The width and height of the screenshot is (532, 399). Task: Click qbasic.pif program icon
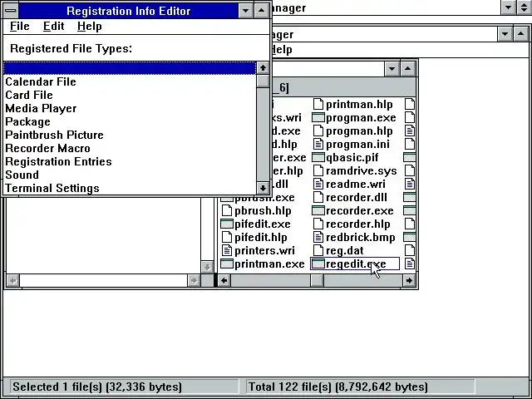[318, 157]
